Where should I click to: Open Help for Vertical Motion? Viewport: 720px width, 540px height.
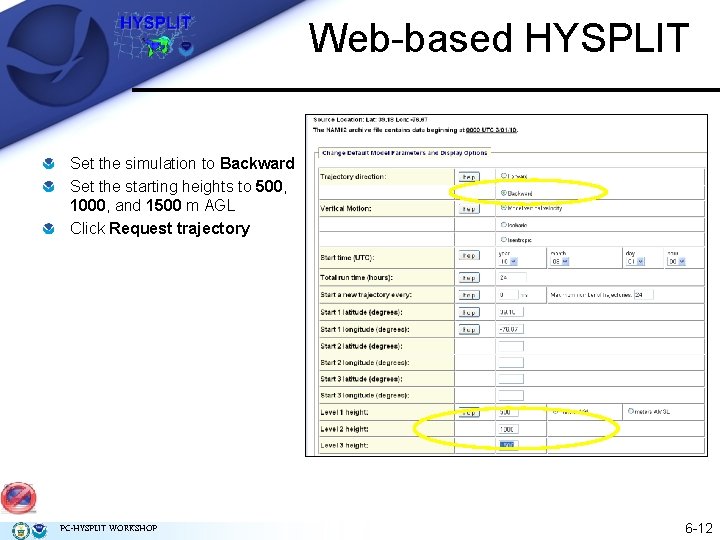(x=468, y=209)
